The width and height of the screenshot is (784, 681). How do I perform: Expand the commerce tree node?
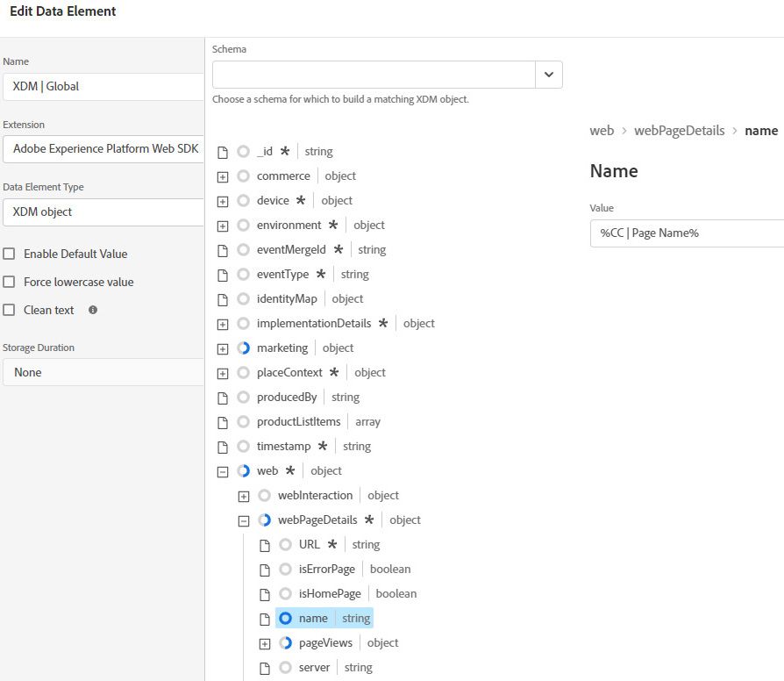coord(223,176)
